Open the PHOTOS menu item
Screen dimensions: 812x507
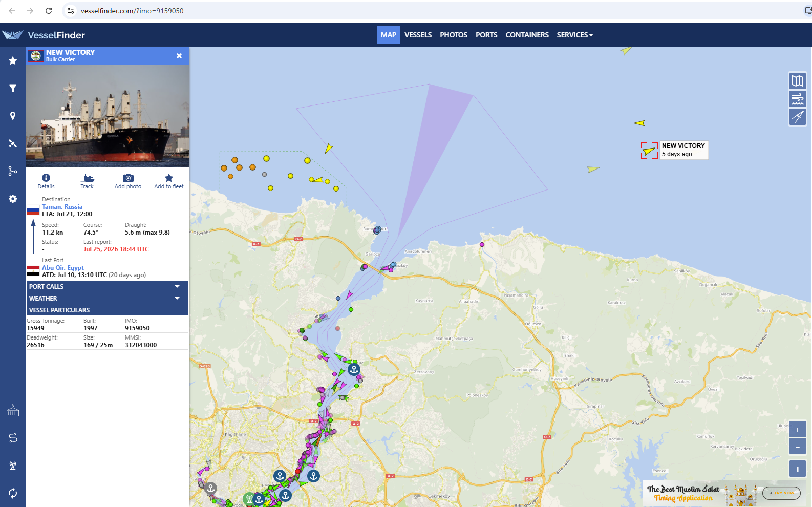454,35
